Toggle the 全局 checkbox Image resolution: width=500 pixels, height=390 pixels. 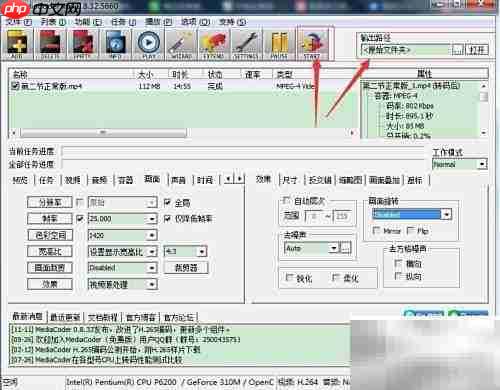(x=167, y=202)
